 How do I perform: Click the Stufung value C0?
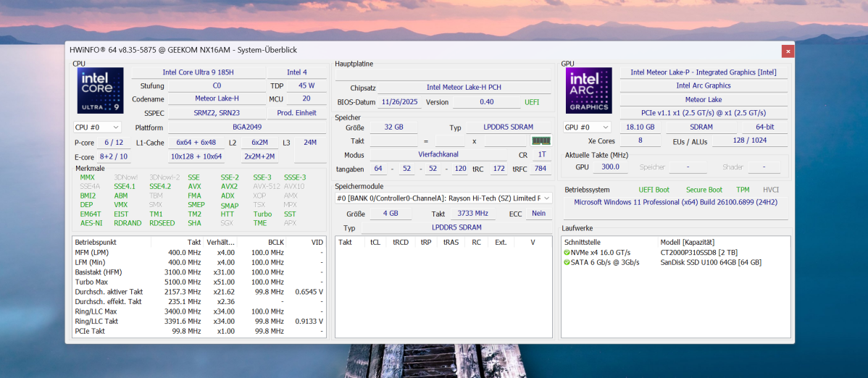217,85
